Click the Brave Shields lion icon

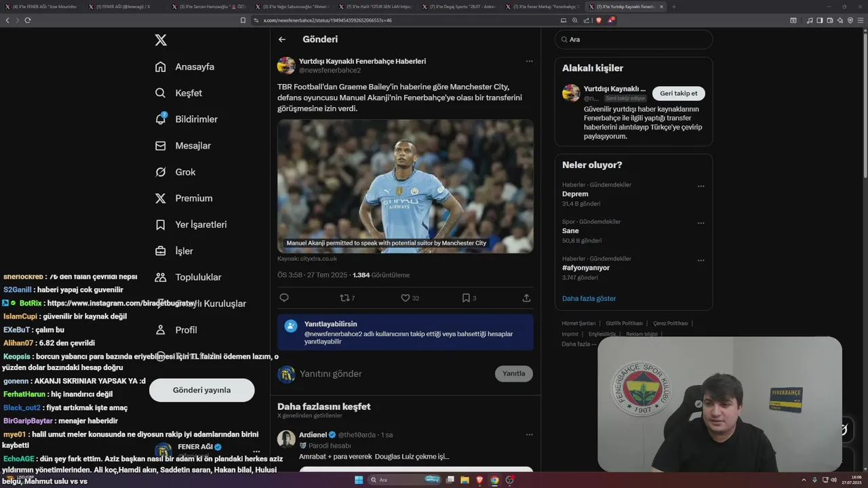point(598,20)
